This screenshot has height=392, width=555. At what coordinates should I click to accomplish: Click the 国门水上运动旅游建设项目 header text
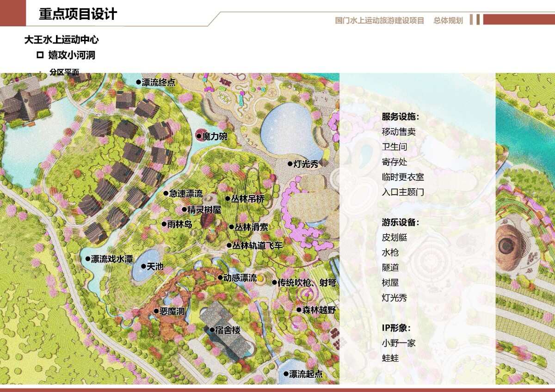tap(379, 20)
